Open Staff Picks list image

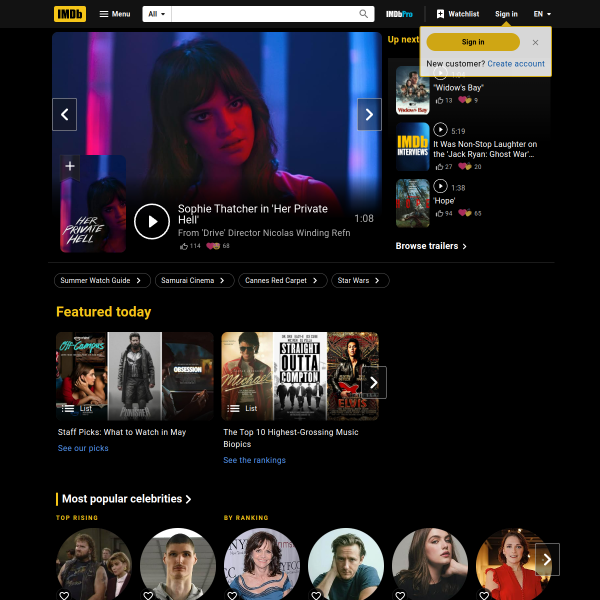coord(135,376)
